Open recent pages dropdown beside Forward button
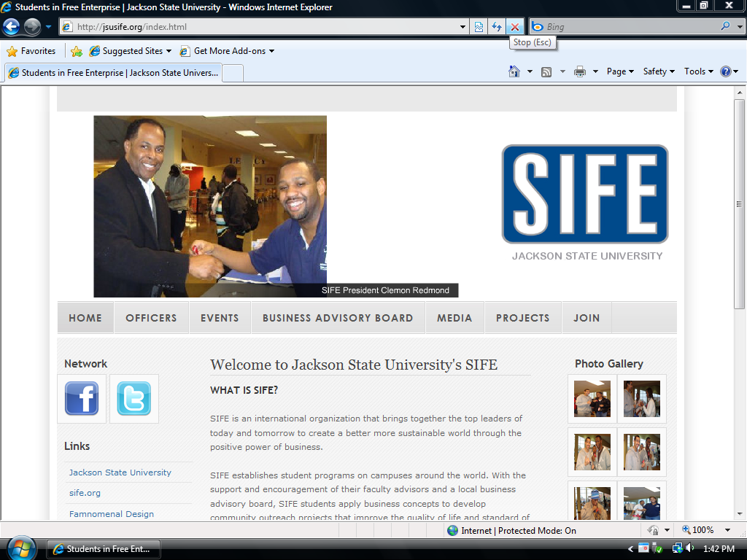The width and height of the screenshot is (747, 560). [48, 27]
